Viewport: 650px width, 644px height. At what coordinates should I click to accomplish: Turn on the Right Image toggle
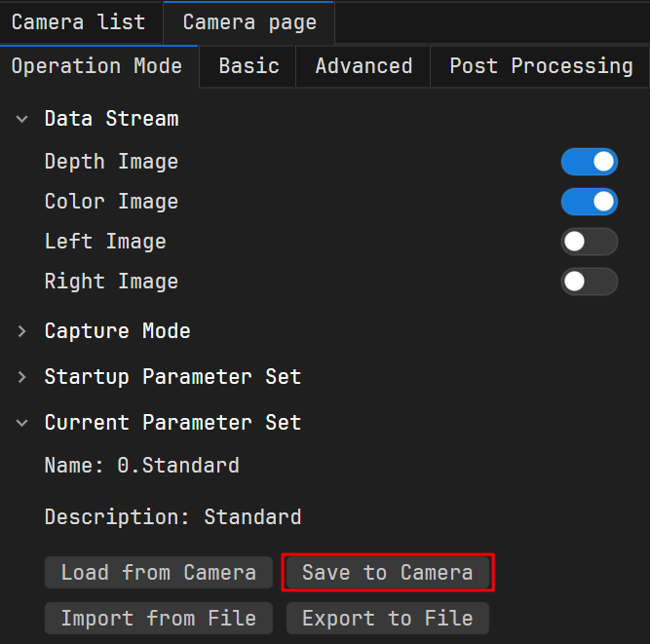pyautogui.click(x=589, y=282)
